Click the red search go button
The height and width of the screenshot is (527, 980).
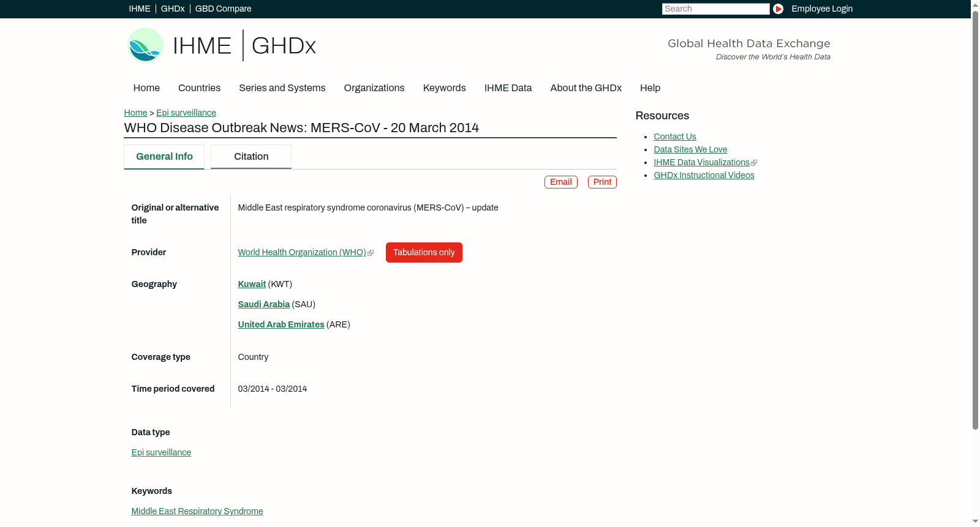778,9
